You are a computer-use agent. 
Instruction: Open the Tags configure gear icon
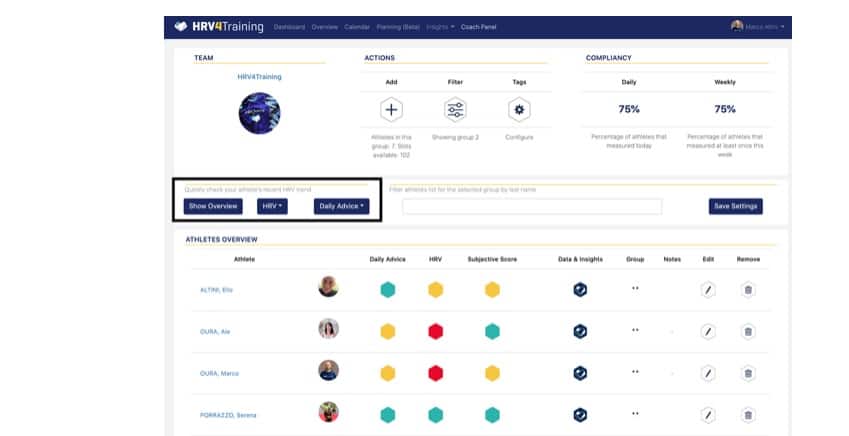click(x=518, y=110)
